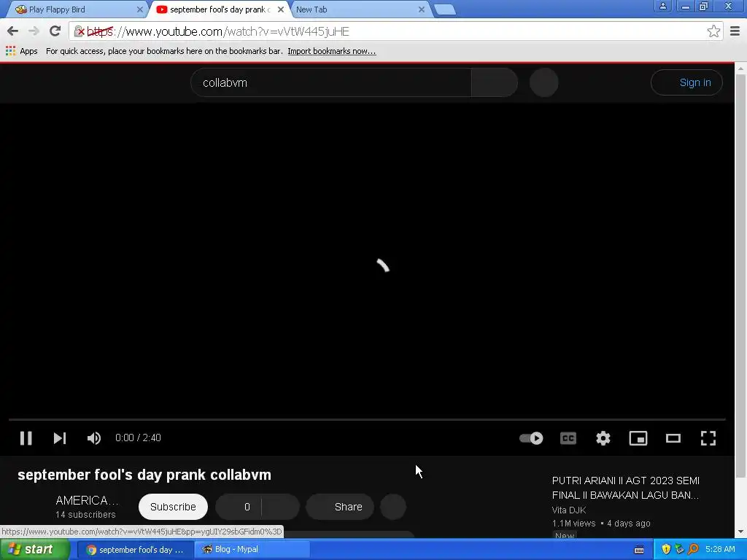Click the 14 subscribers text
This screenshot has height=560, width=747.
coord(85,515)
